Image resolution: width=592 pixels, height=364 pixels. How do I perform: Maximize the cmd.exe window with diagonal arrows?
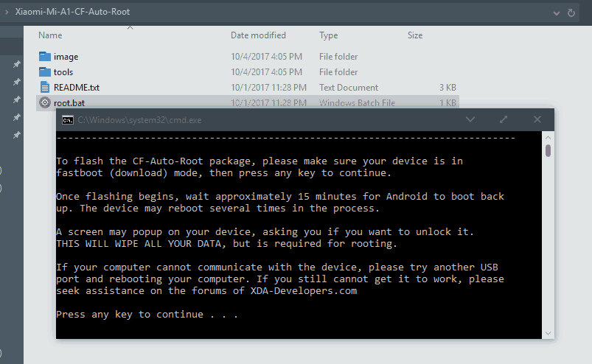504,119
